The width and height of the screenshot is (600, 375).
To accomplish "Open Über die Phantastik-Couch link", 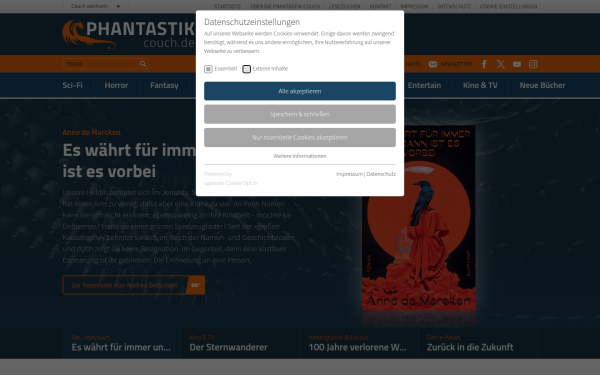I will point(285,7).
